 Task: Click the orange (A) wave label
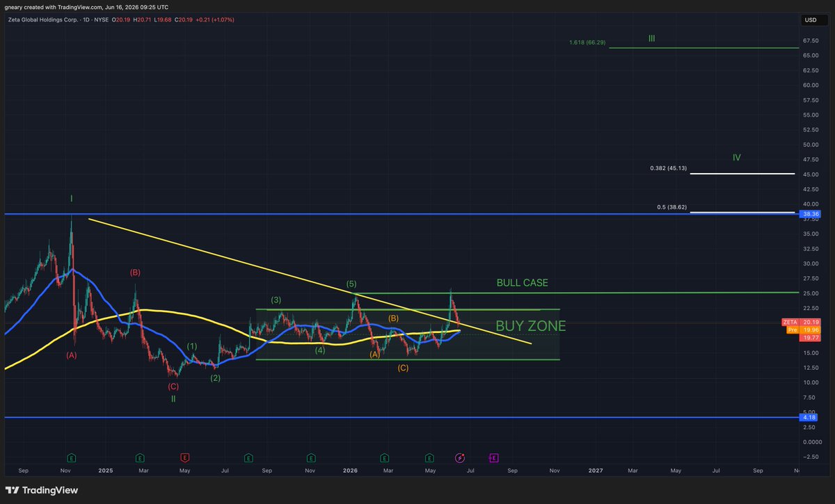point(375,354)
